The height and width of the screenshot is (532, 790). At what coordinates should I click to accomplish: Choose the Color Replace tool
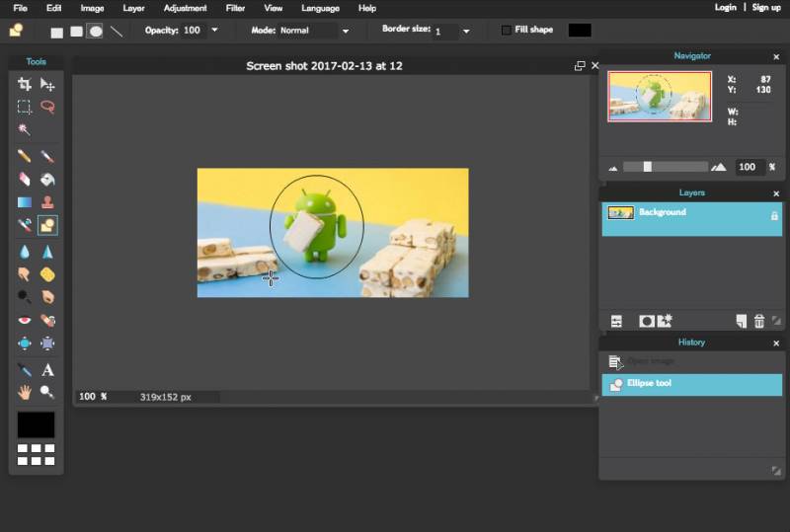pos(24,225)
